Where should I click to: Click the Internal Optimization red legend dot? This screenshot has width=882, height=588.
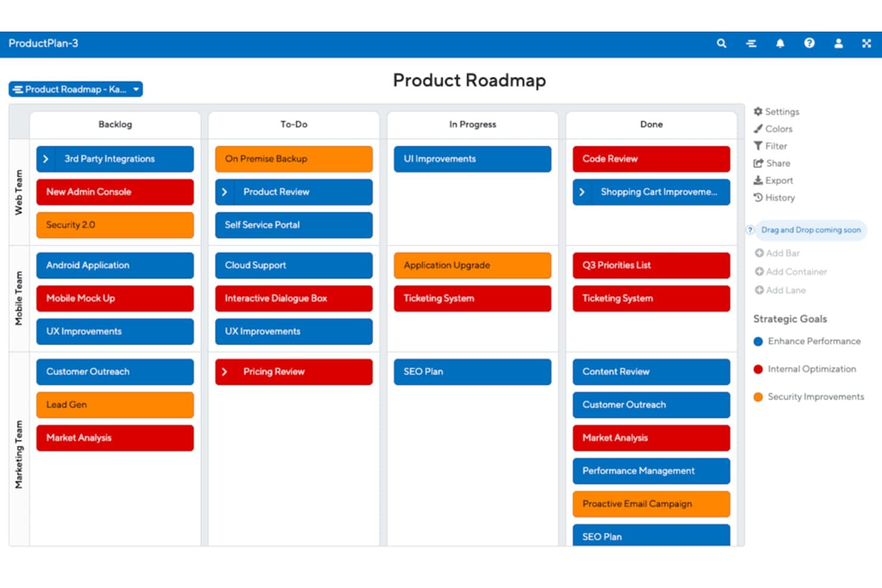click(x=758, y=369)
